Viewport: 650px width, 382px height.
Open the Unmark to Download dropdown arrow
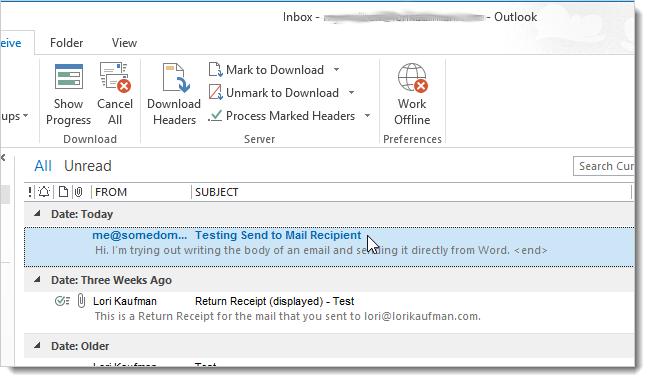(352, 93)
